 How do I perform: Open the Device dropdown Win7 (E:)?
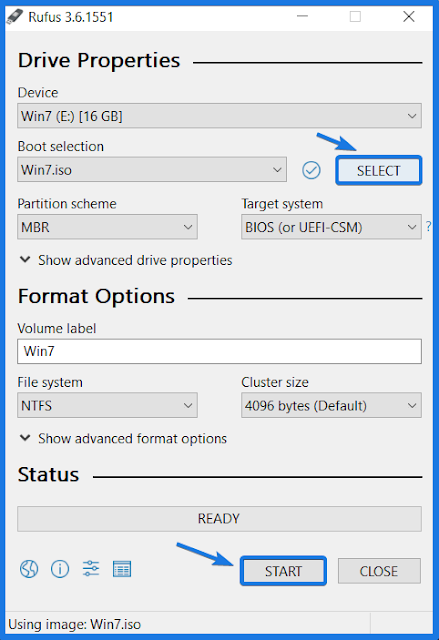(220, 116)
